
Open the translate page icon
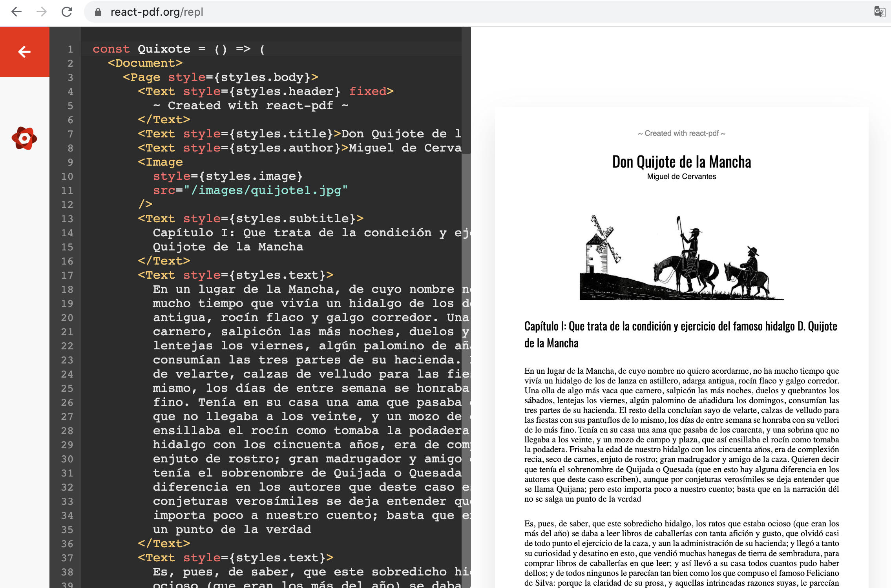point(880,12)
